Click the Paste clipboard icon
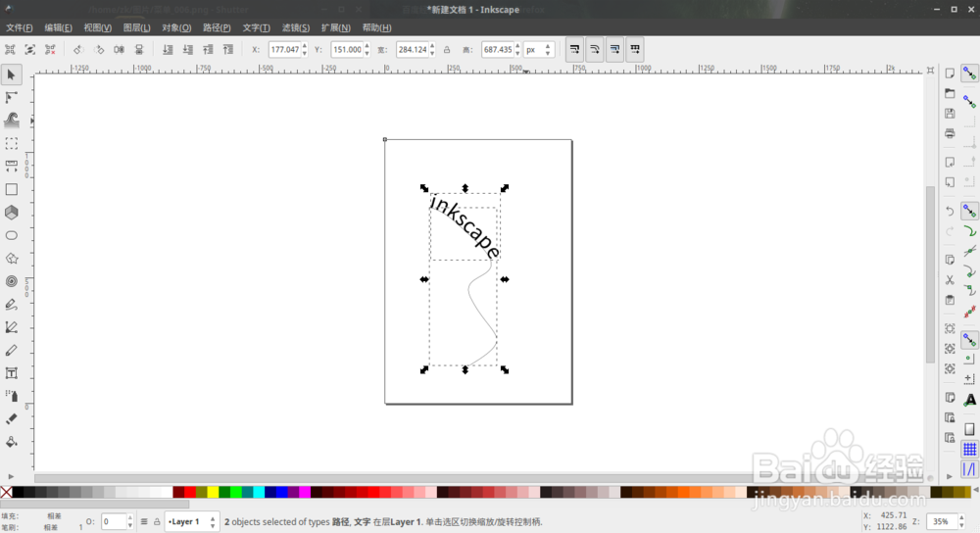The height and width of the screenshot is (533, 980). coord(950,300)
